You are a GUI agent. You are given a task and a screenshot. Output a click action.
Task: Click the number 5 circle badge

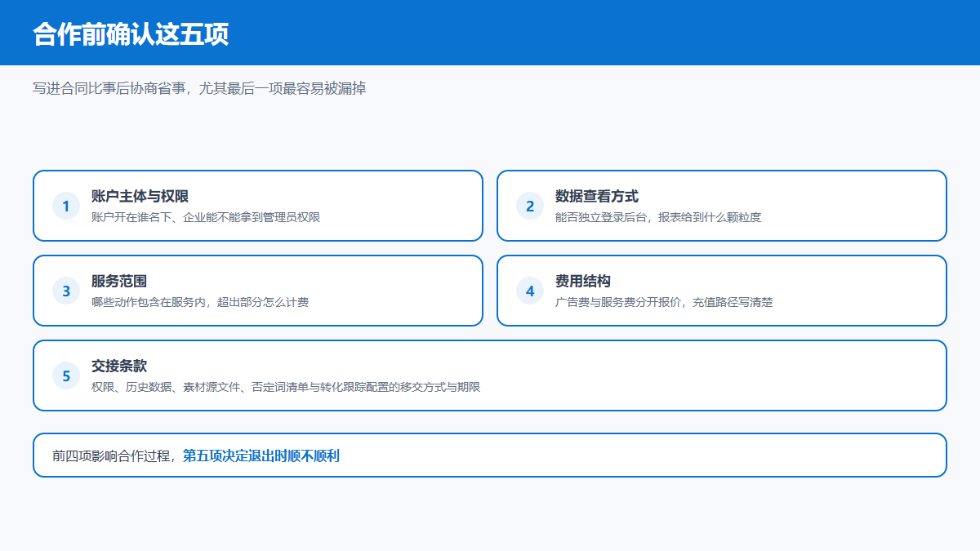point(66,375)
